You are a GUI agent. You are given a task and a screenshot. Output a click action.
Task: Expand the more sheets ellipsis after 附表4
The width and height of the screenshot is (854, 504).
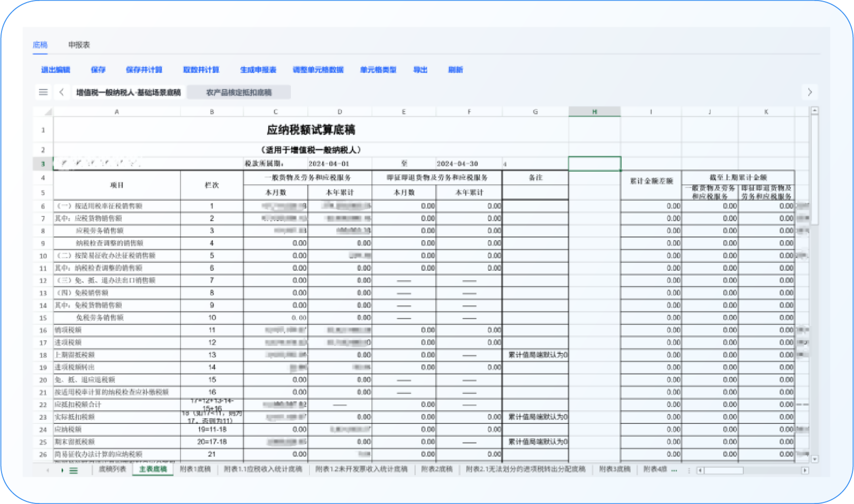674,470
